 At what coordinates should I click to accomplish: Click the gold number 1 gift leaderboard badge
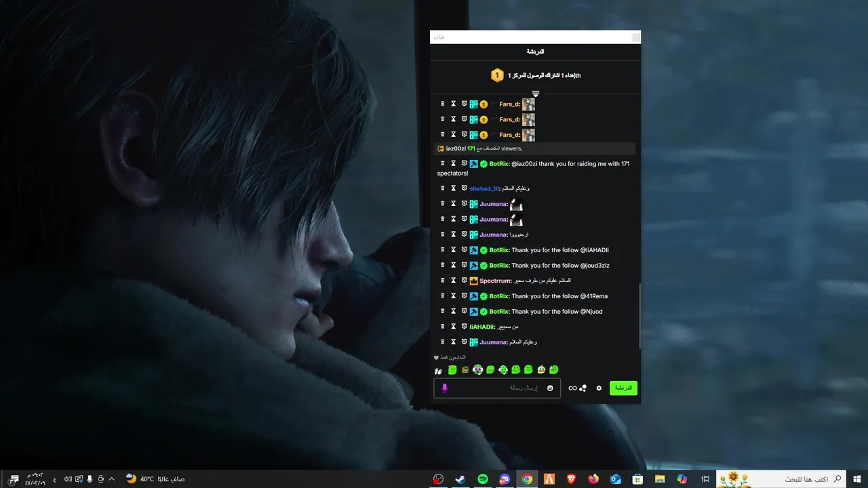click(497, 75)
